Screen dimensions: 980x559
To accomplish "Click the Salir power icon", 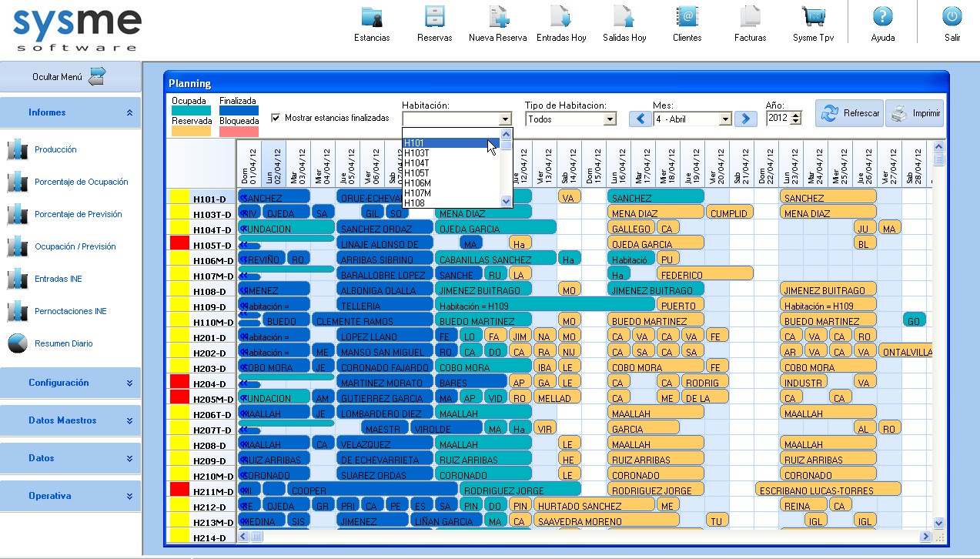I will pos(952,17).
